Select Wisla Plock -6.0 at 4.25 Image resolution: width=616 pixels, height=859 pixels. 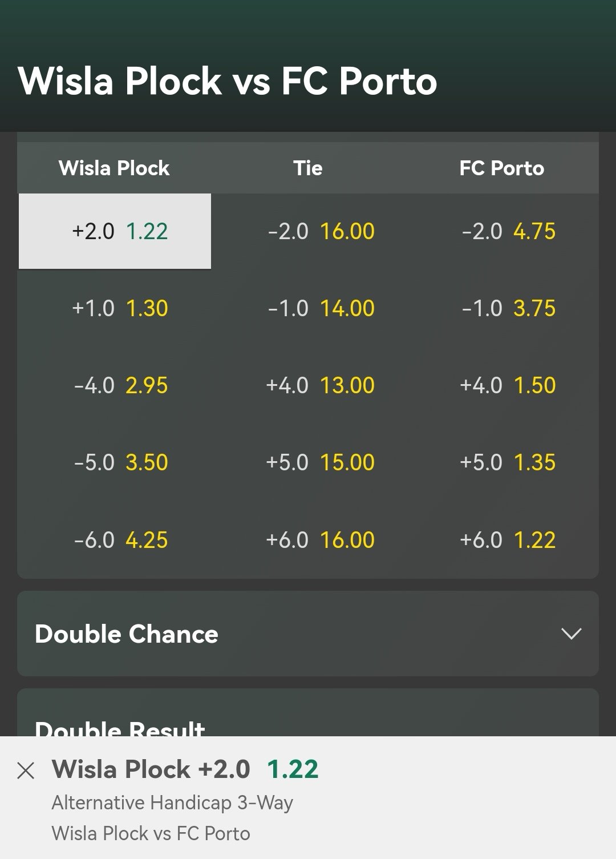pos(120,540)
